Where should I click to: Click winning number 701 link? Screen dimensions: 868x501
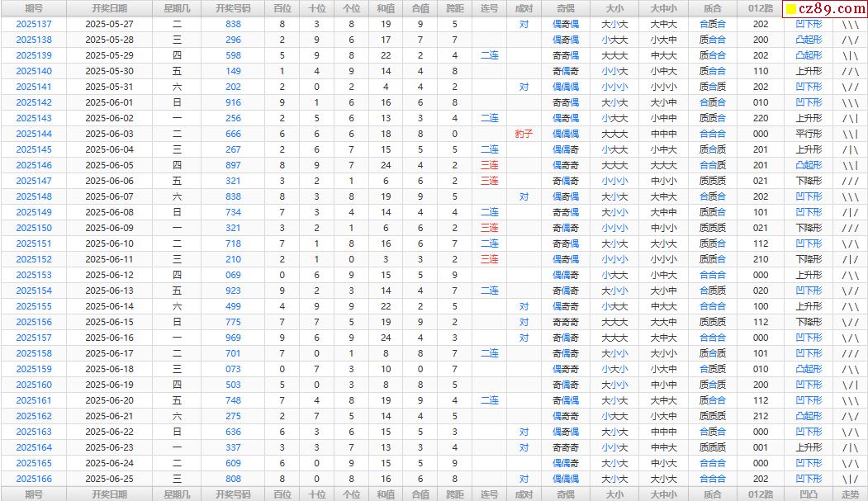coord(233,353)
